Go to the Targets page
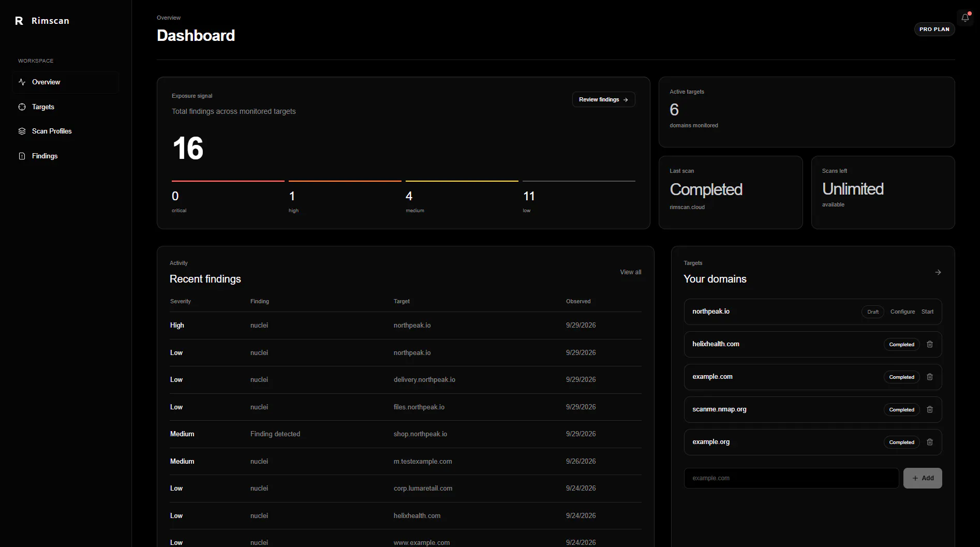 (66, 107)
